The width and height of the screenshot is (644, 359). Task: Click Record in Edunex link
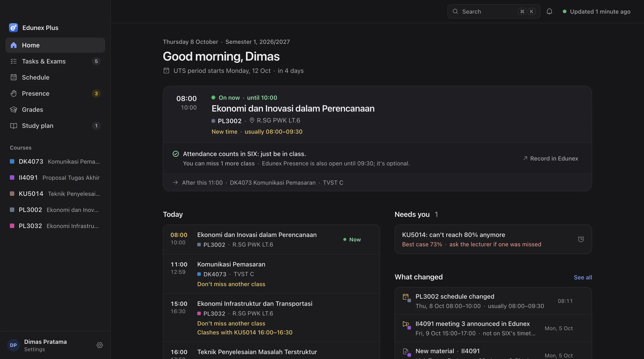tap(550, 158)
